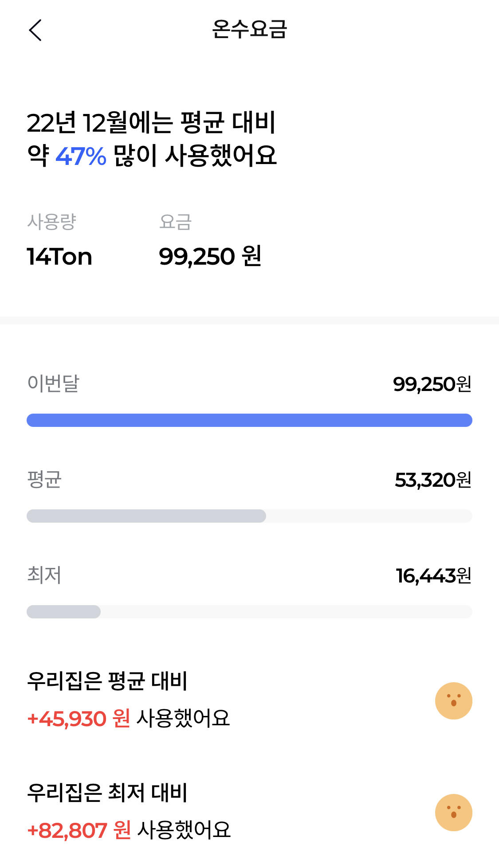The image size is (499, 868).
Task: Click the blue 이번달 progress bar
Action: [249, 420]
